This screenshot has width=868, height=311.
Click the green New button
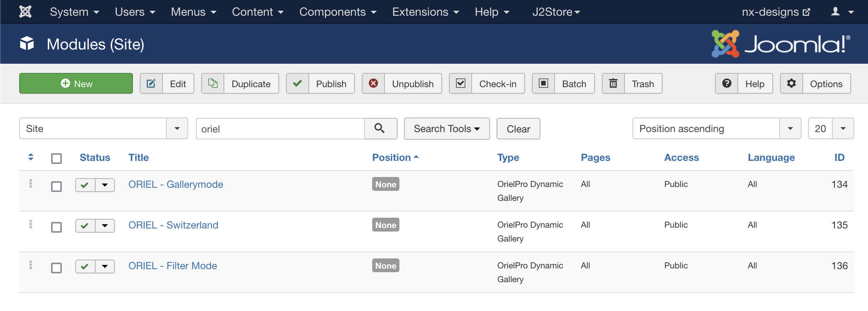click(x=76, y=83)
